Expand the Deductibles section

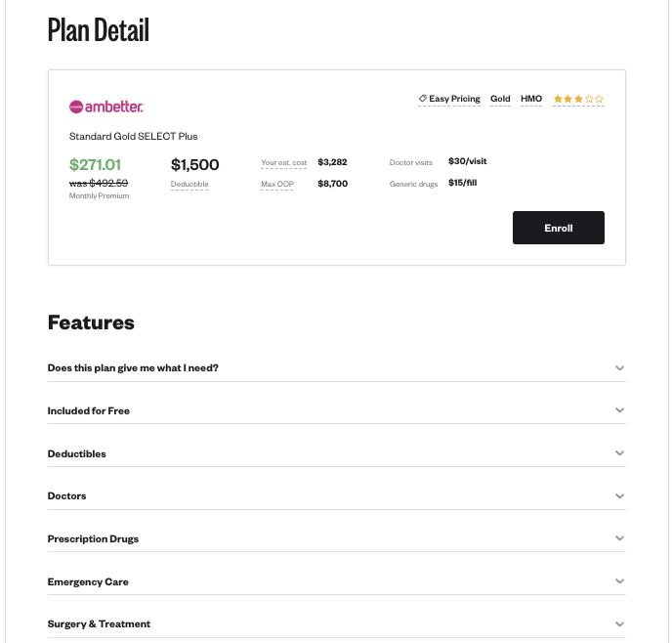[336, 453]
